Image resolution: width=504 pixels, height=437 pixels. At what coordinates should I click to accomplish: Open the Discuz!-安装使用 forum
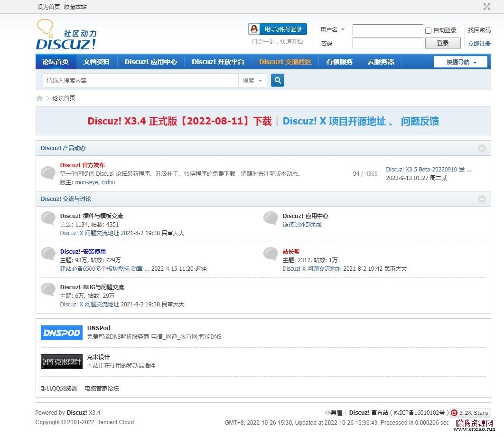[x=83, y=252]
